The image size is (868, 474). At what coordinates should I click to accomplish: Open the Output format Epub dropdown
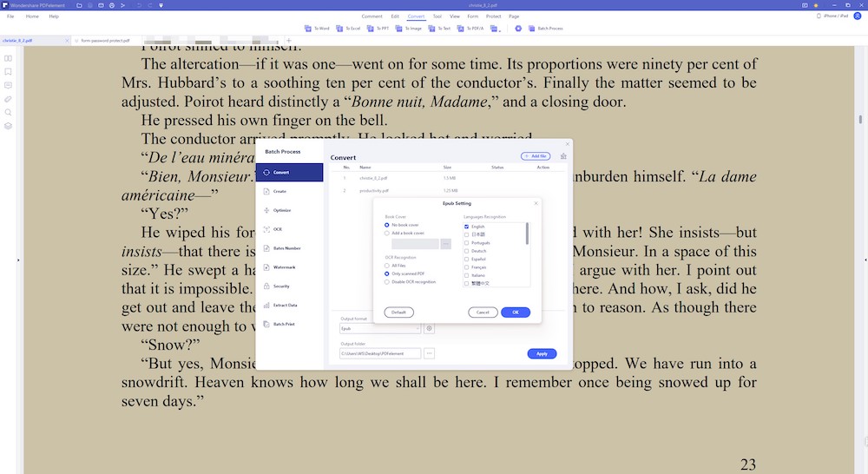point(380,328)
